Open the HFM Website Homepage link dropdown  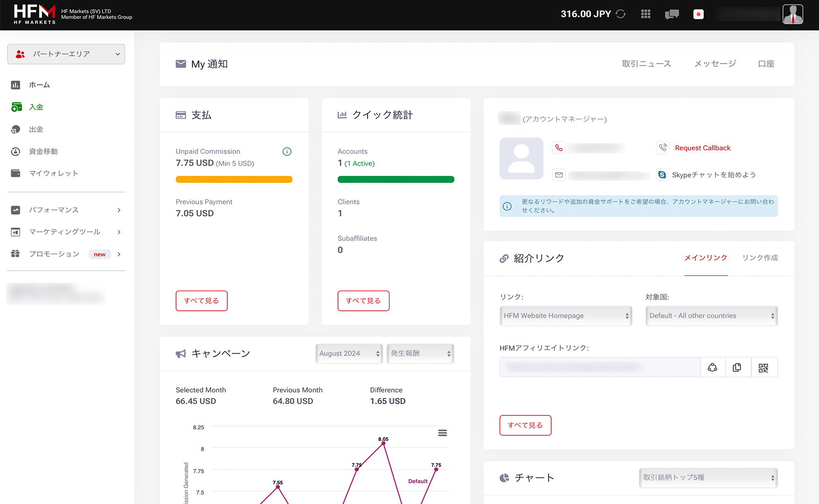(x=565, y=316)
